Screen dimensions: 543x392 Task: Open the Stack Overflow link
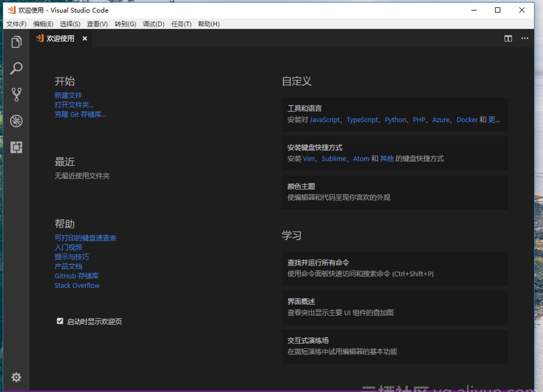coord(77,285)
